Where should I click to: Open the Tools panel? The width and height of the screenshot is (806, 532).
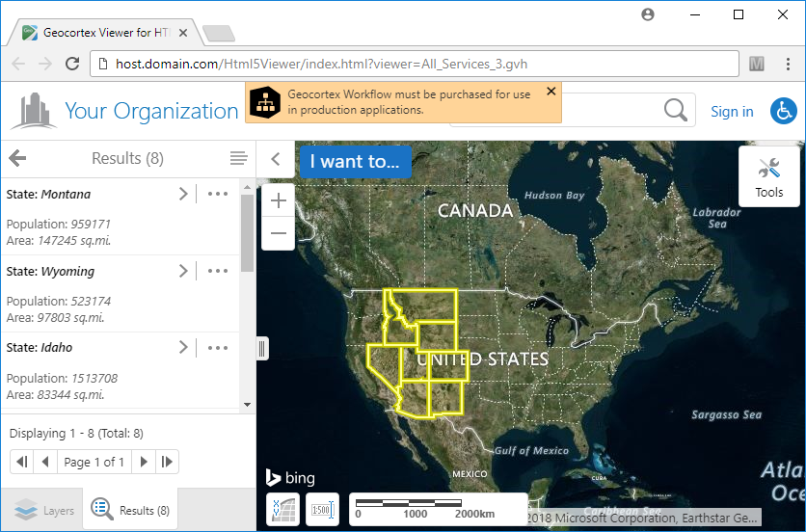tap(768, 176)
